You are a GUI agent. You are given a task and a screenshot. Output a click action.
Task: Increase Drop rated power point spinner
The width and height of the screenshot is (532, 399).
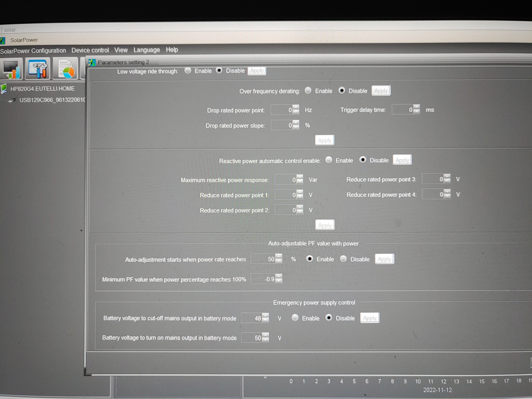pos(296,107)
